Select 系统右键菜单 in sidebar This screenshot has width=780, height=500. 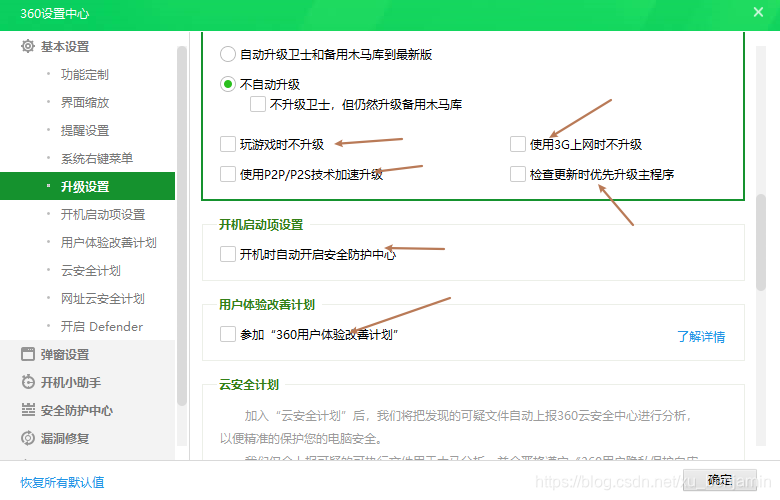(x=97, y=158)
